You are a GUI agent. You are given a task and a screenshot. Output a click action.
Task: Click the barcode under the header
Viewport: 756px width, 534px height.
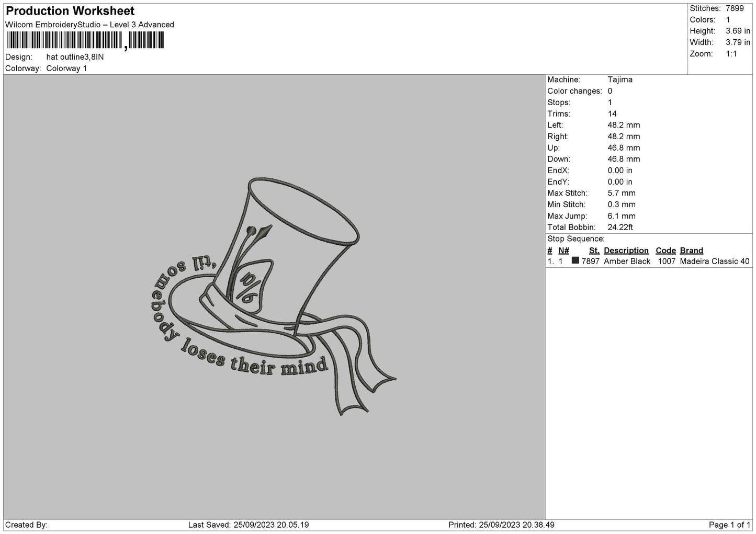[85, 40]
